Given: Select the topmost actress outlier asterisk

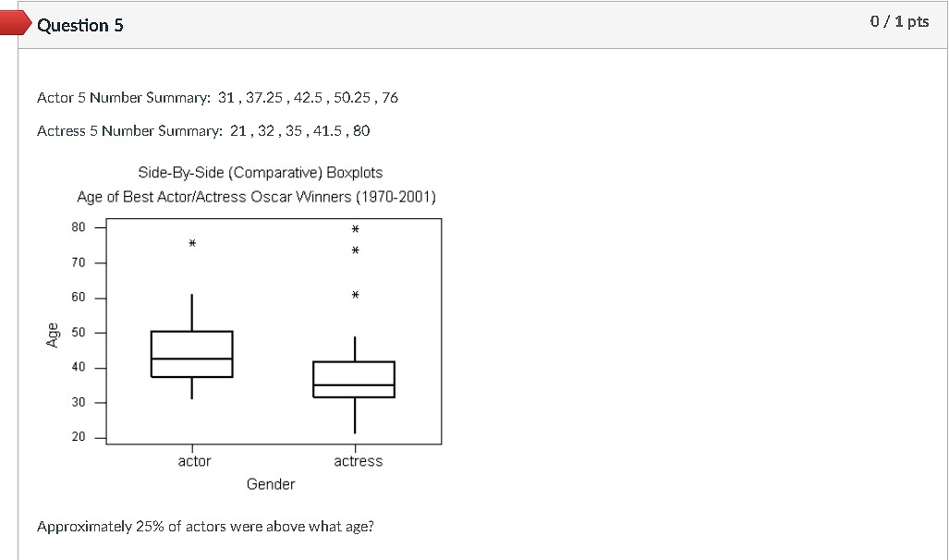Looking at the screenshot, I should click(x=355, y=226).
